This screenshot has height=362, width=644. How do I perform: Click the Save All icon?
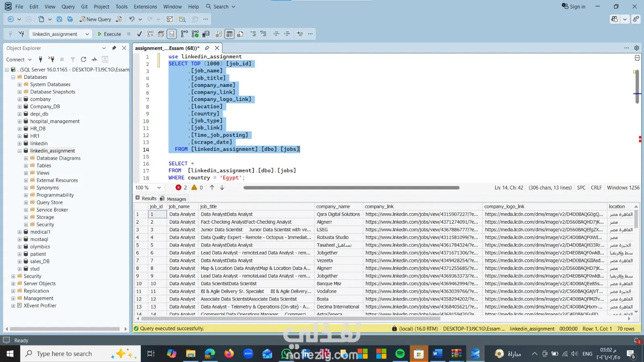point(70,19)
